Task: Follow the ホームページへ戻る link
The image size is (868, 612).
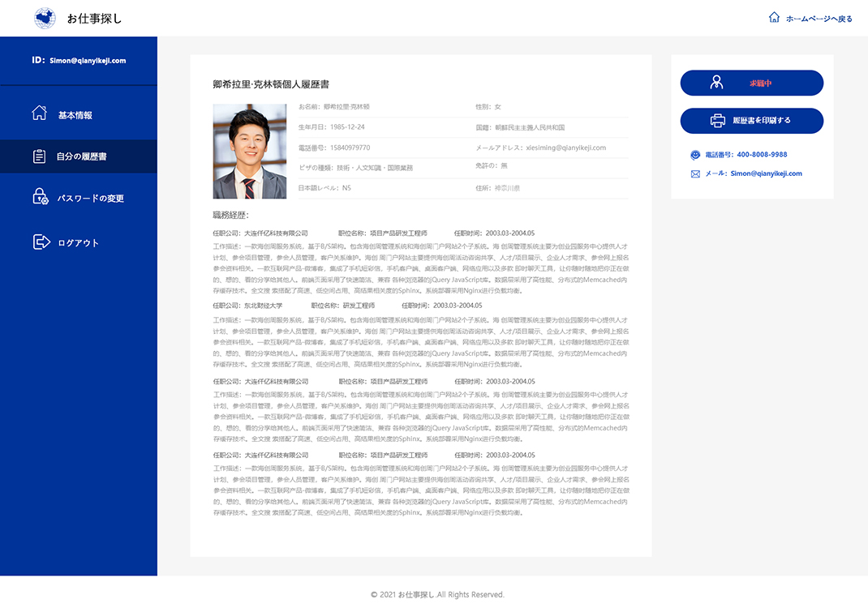Action: (819, 19)
